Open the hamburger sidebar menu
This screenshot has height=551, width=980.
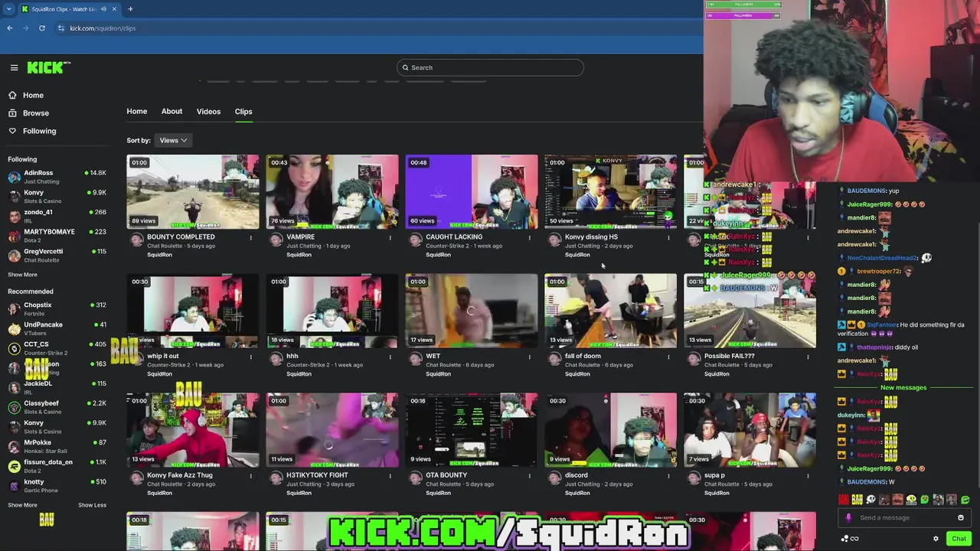coord(14,67)
